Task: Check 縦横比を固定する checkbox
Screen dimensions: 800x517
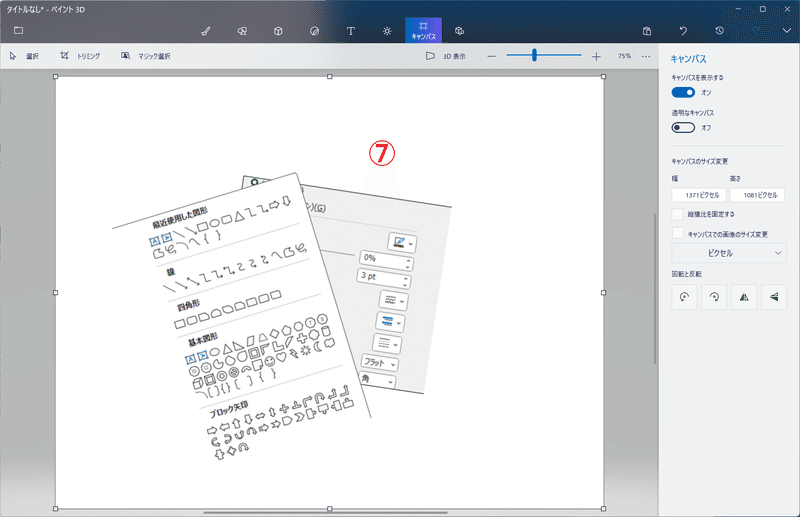Action: coord(677,214)
